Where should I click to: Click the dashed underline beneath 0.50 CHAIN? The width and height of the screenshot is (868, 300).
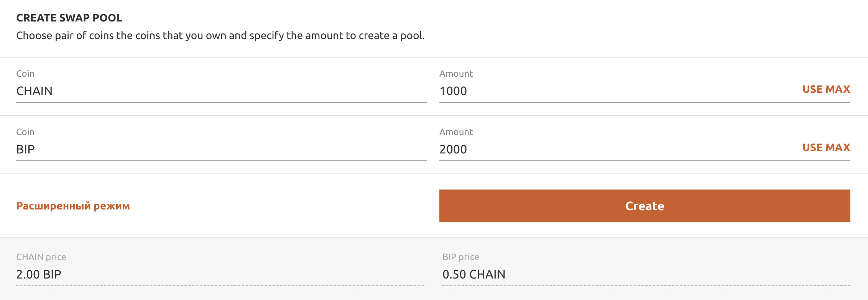tap(646, 286)
